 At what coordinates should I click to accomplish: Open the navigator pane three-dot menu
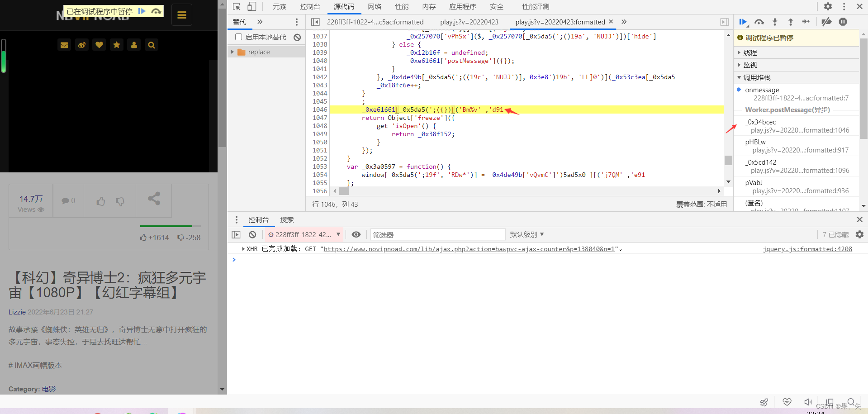tap(297, 22)
